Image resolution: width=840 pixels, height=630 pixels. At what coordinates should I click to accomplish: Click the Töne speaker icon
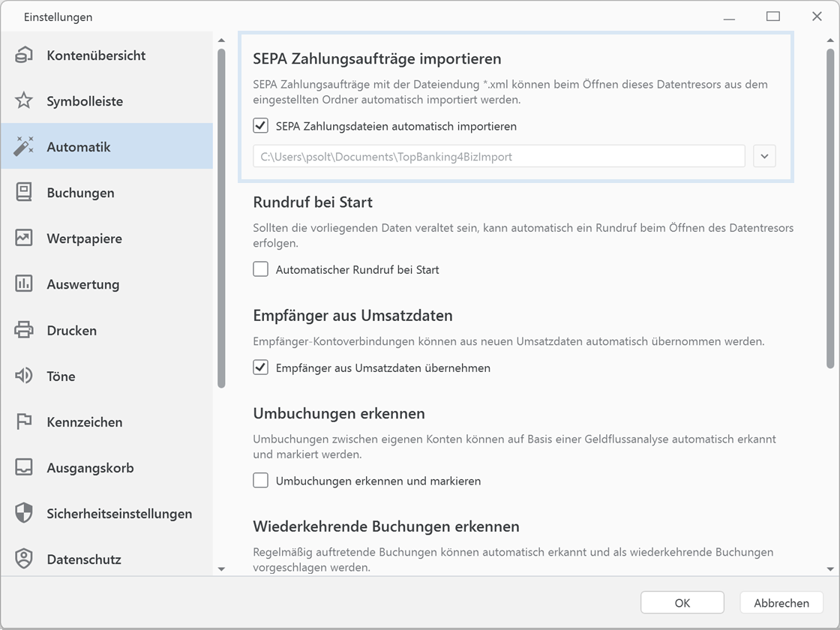coord(25,376)
